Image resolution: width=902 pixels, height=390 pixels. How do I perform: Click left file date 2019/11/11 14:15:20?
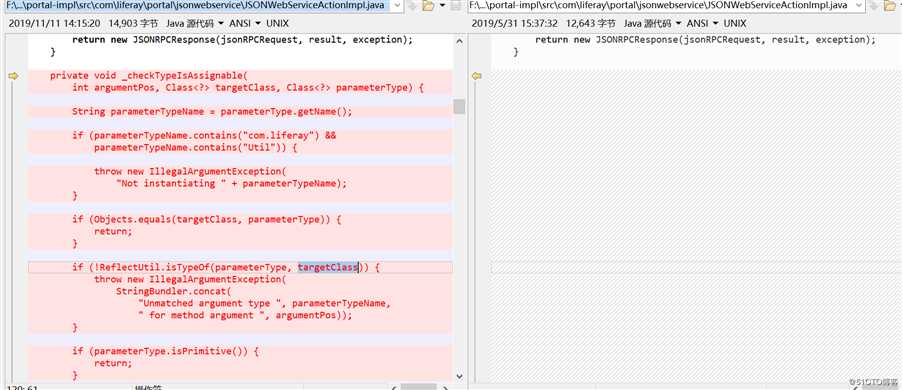(x=55, y=24)
